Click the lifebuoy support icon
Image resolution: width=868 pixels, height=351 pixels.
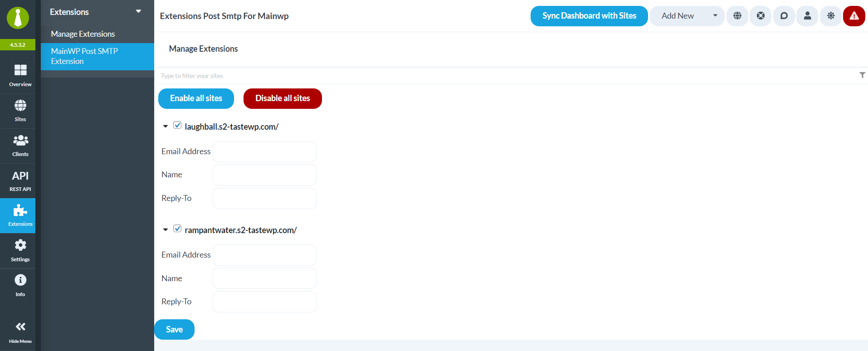(x=761, y=16)
